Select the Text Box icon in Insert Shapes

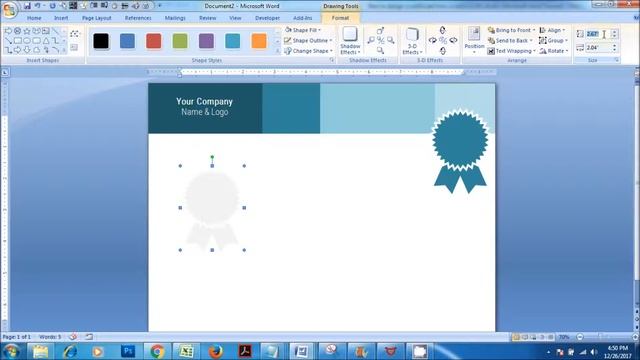[74, 47]
